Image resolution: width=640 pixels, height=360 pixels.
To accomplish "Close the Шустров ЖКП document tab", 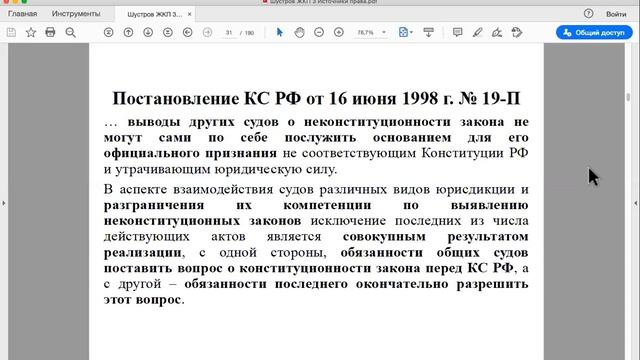I will 189,14.
